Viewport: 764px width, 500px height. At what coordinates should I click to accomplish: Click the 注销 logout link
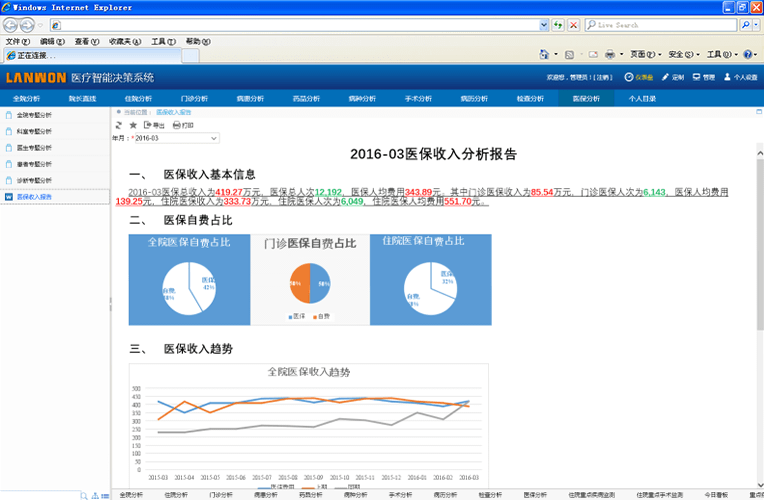(x=604, y=77)
